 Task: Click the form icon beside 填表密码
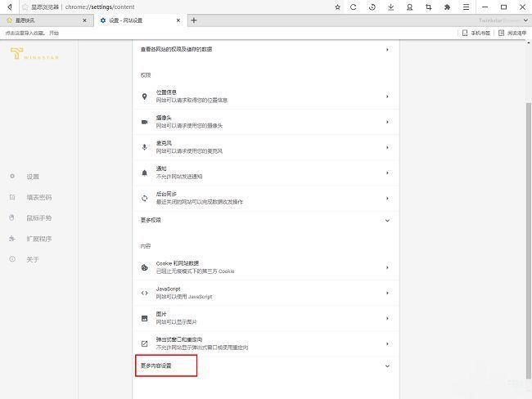[x=12, y=197]
